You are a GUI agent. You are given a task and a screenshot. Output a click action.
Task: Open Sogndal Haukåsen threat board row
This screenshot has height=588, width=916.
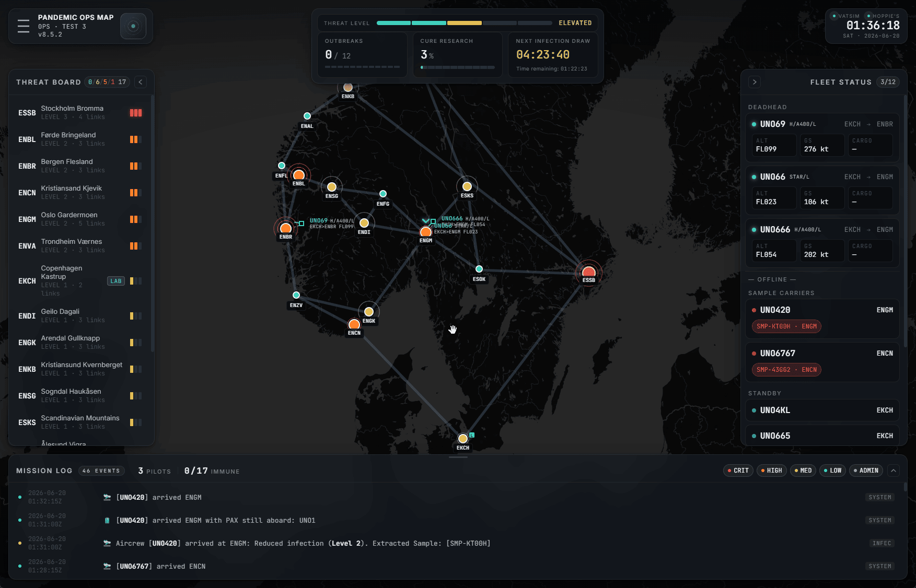(x=80, y=396)
